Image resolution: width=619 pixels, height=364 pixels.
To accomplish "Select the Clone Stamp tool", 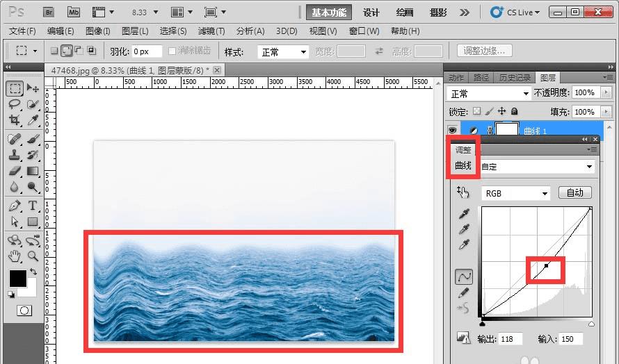I will pyautogui.click(x=15, y=155).
